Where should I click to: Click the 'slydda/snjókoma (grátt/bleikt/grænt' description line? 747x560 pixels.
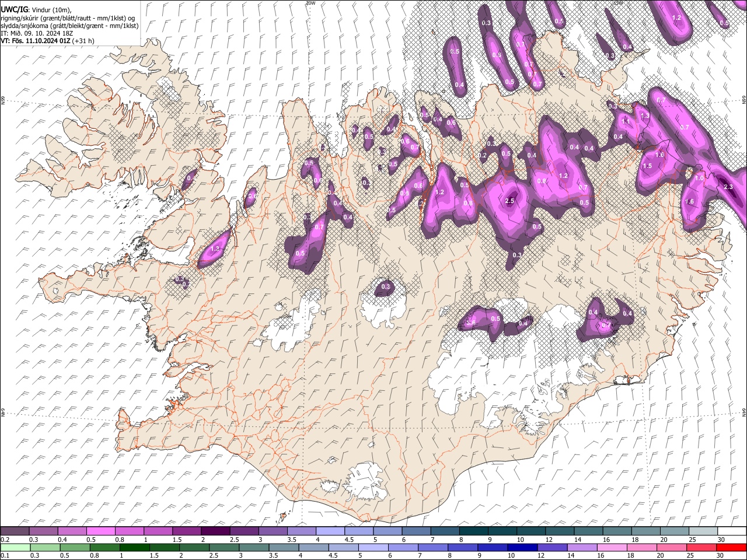click(x=69, y=26)
